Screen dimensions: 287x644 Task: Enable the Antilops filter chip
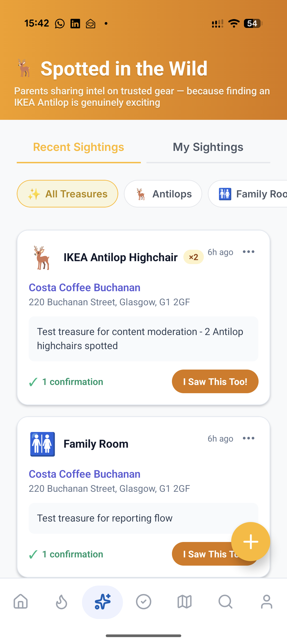(163, 194)
